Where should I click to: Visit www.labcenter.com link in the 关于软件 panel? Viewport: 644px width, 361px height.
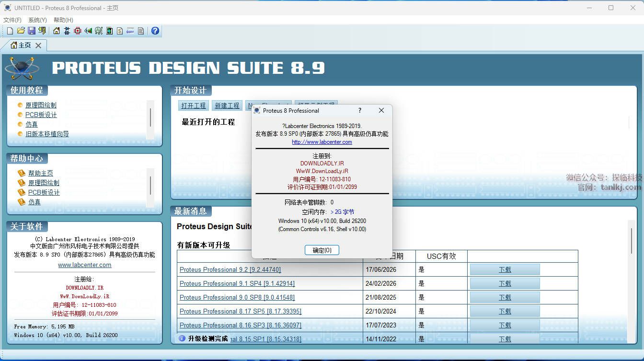(85, 265)
